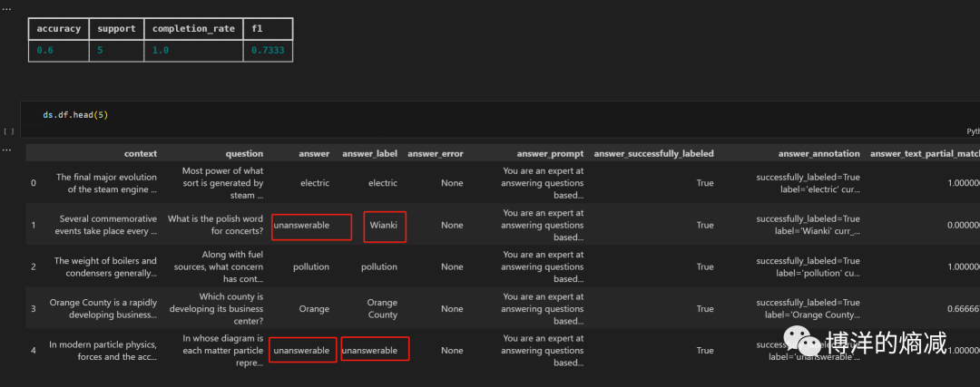
Task: Click the question column header
Action: [x=244, y=153]
